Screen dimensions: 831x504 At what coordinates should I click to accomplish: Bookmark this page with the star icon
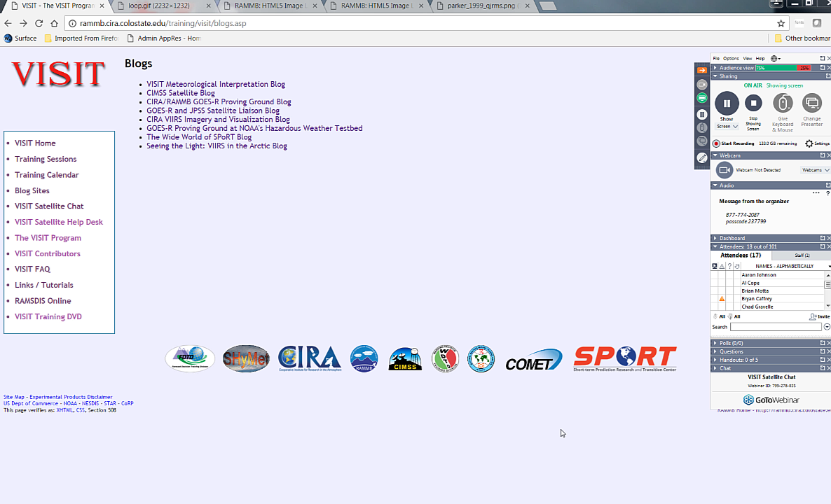tap(781, 23)
